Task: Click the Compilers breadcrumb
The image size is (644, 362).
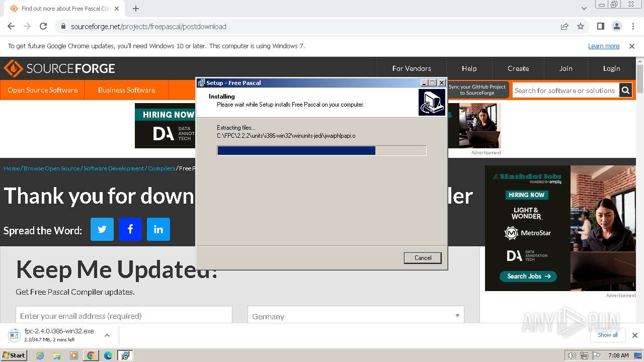Action: tap(162, 168)
